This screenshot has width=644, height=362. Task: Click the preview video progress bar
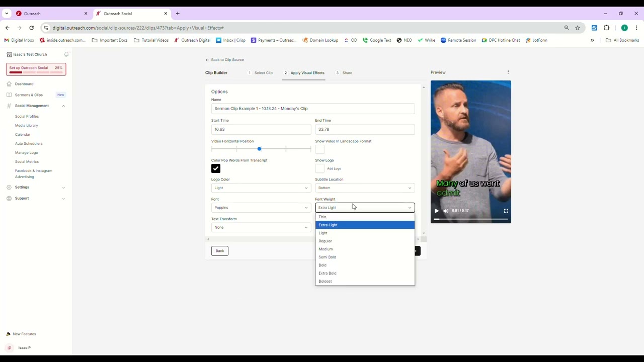(x=470, y=219)
